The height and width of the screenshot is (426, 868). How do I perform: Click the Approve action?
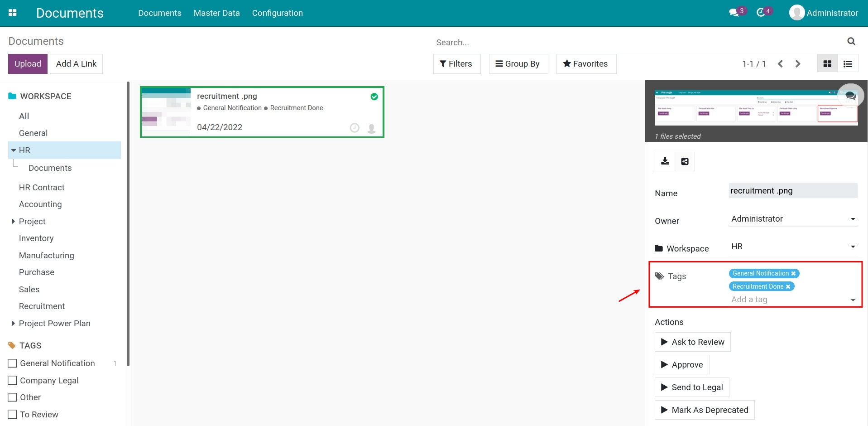point(681,364)
